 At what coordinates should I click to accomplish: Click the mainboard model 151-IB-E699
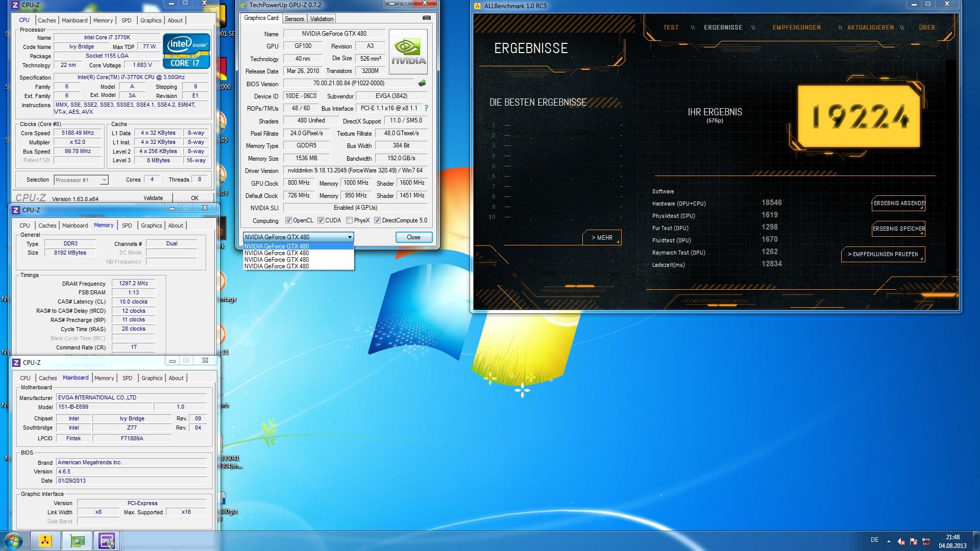click(x=104, y=407)
